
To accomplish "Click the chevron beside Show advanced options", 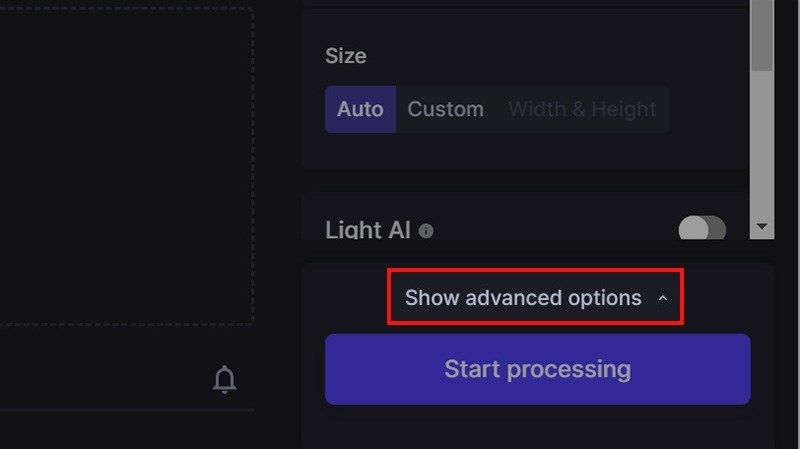I will click(x=663, y=298).
